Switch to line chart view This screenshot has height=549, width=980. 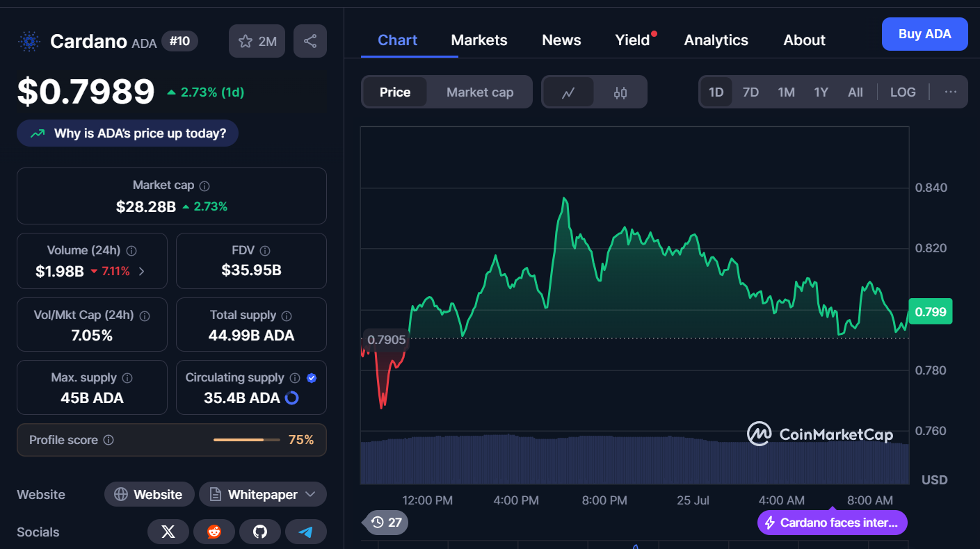tap(568, 92)
